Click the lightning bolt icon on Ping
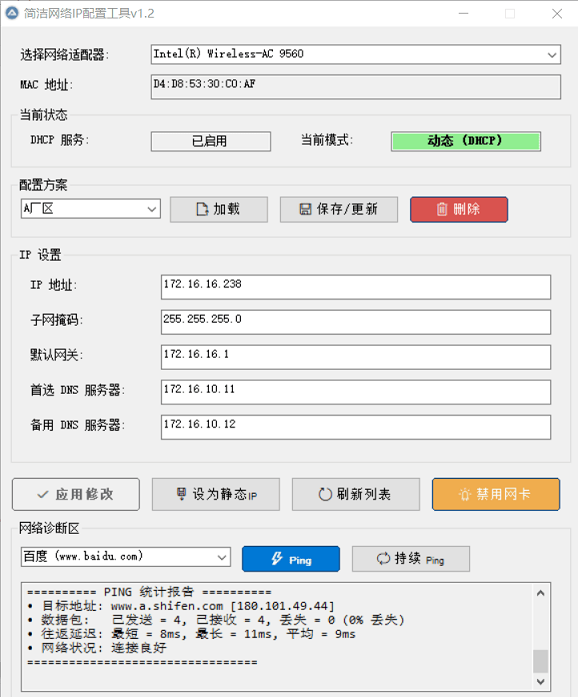Viewport: 578px width, 697px height. click(277, 559)
